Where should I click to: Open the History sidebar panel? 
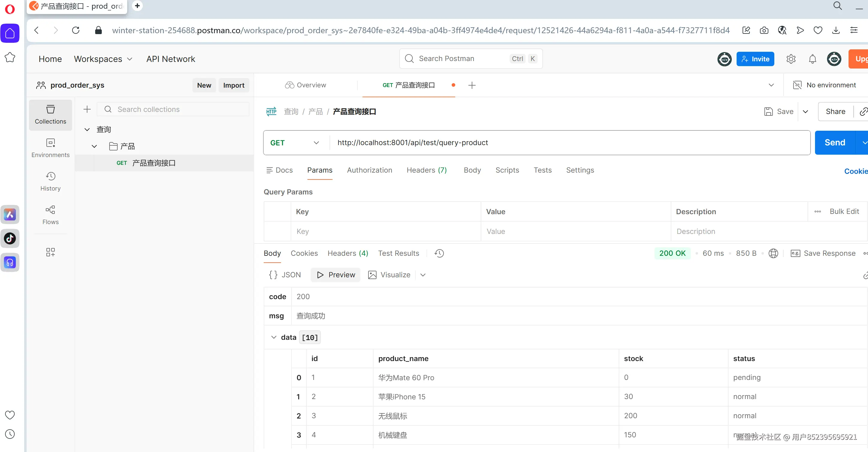click(50, 181)
